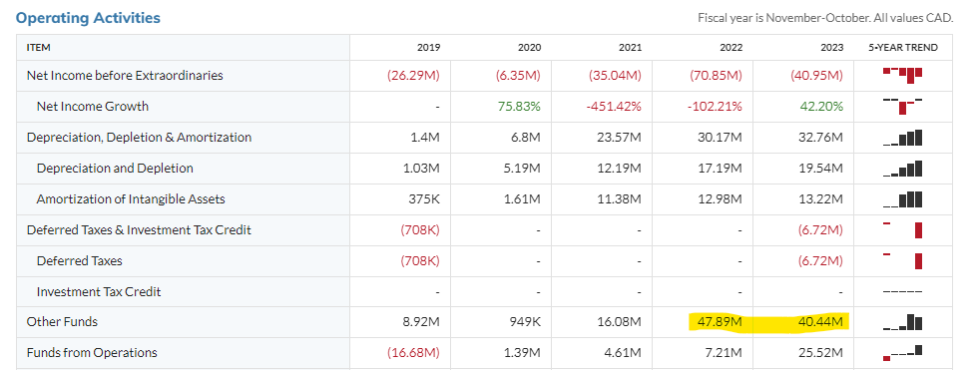Click the 2023 column header
The image size is (980, 370).
(x=832, y=48)
